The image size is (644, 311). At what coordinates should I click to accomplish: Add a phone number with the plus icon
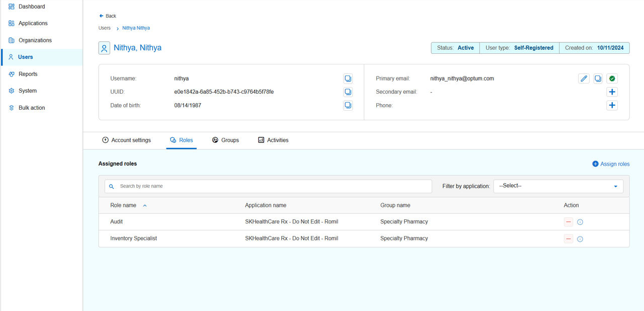612,105
